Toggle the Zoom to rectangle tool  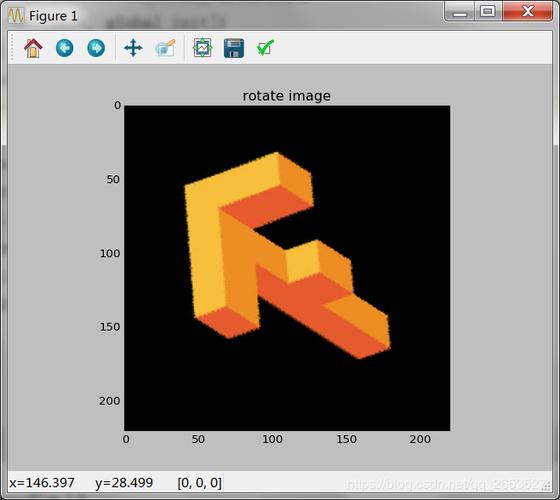click(165, 48)
